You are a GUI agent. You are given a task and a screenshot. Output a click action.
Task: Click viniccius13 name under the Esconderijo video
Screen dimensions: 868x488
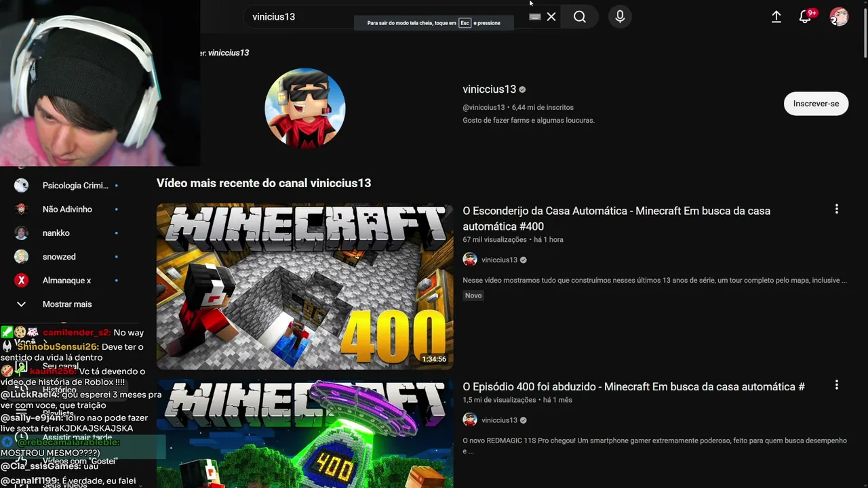(499, 260)
